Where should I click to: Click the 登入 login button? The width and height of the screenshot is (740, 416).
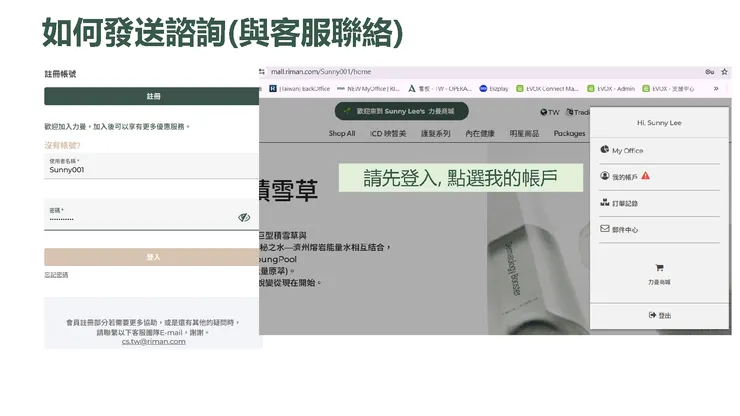tap(151, 257)
